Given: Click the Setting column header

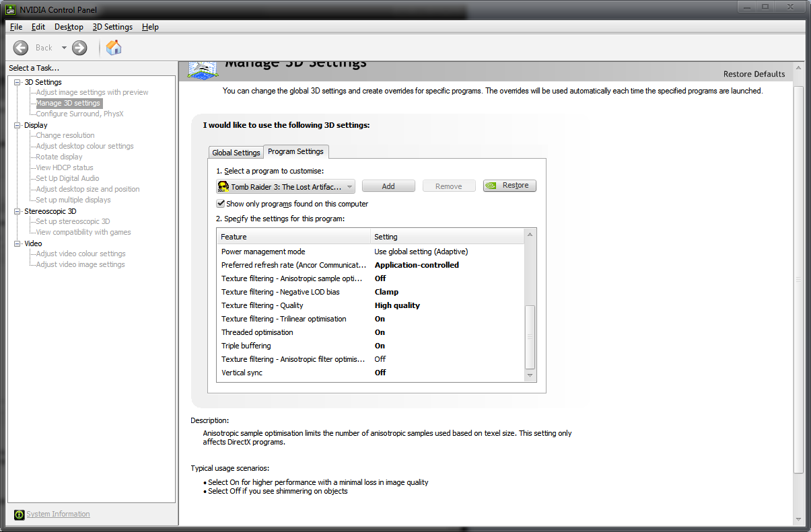Looking at the screenshot, I should pyautogui.click(x=448, y=237).
